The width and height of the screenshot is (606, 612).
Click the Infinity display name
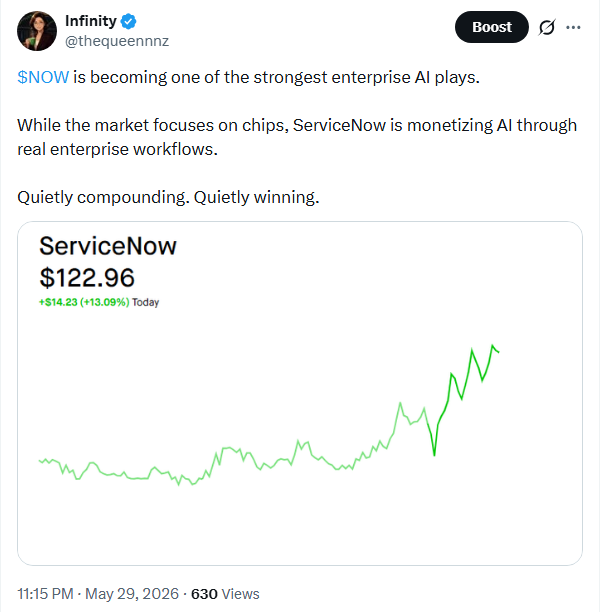[91, 21]
